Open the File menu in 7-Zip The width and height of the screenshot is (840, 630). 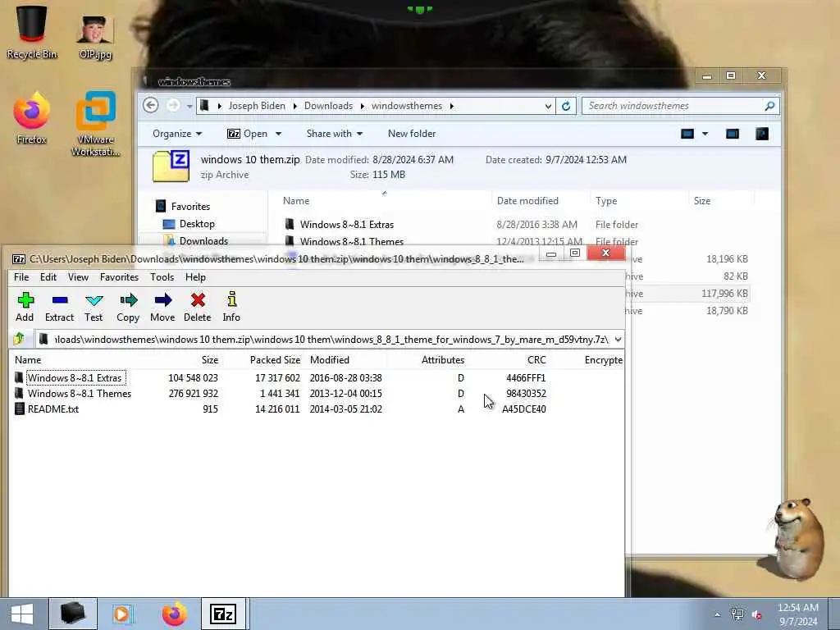(x=21, y=277)
